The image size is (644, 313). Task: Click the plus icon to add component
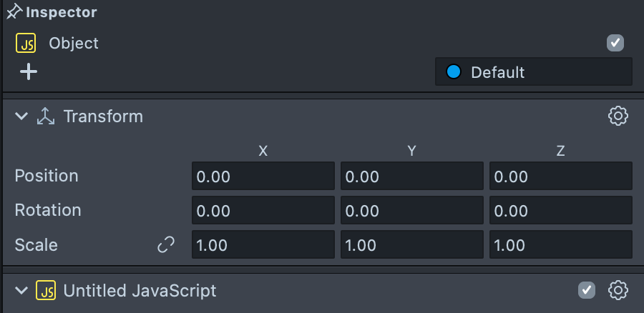click(x=28, y=71)
